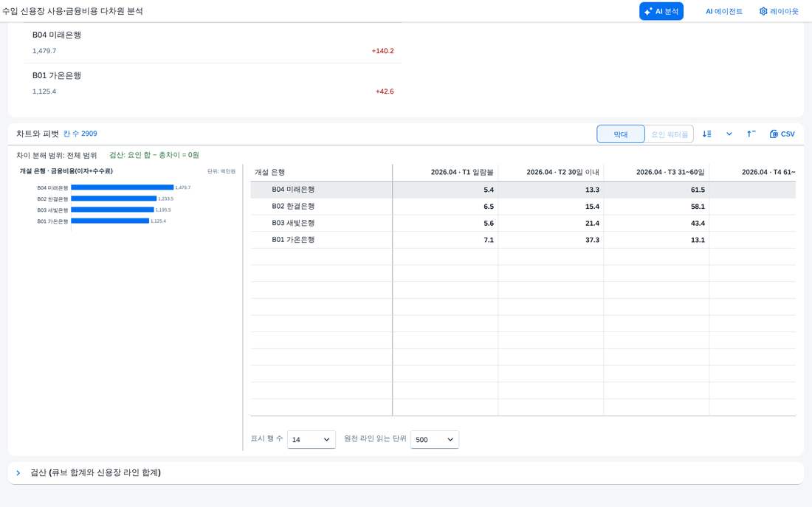This screenshot has width=812, height=507.
Task: Click the sort ascending arrow icon
Action: point(751,134)
